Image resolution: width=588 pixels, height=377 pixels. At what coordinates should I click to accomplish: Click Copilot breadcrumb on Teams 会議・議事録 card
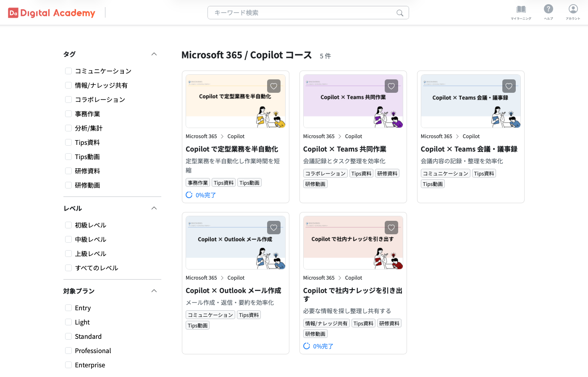point(471,136)
